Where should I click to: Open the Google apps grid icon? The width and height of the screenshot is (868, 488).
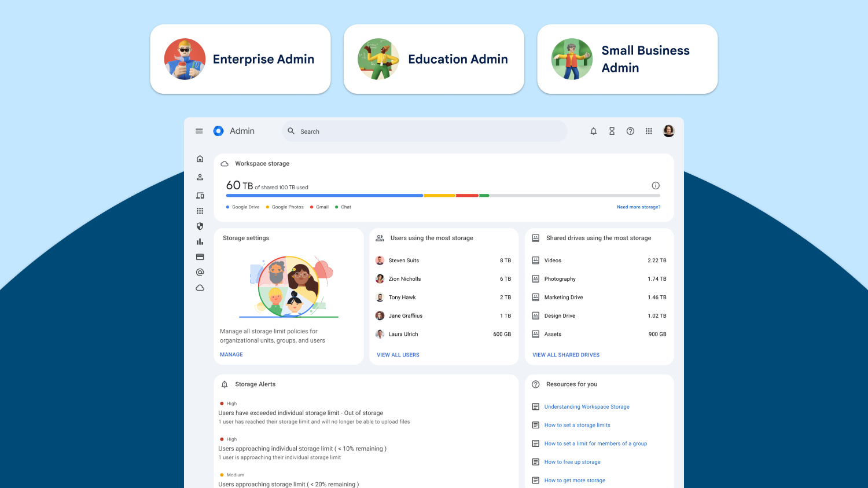click(649, 131)
